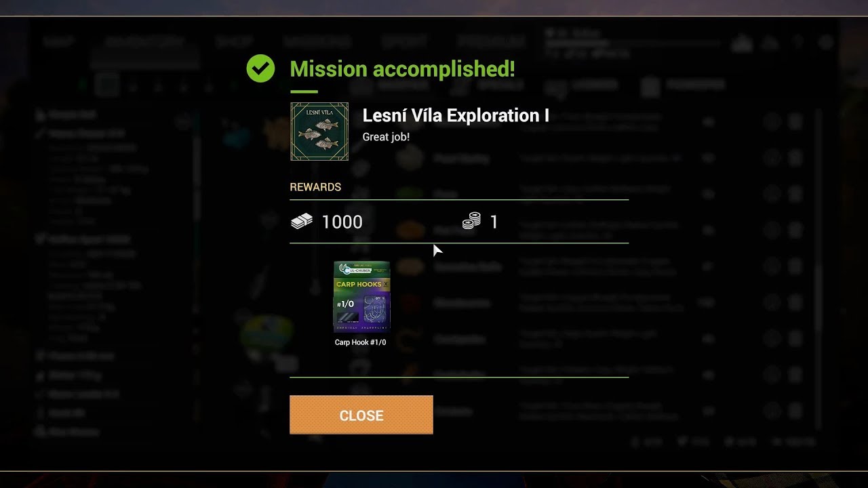Open the dimmed PREMIUM menu tab
Screen dimensions: 868x488
click(x=492, y=42)
